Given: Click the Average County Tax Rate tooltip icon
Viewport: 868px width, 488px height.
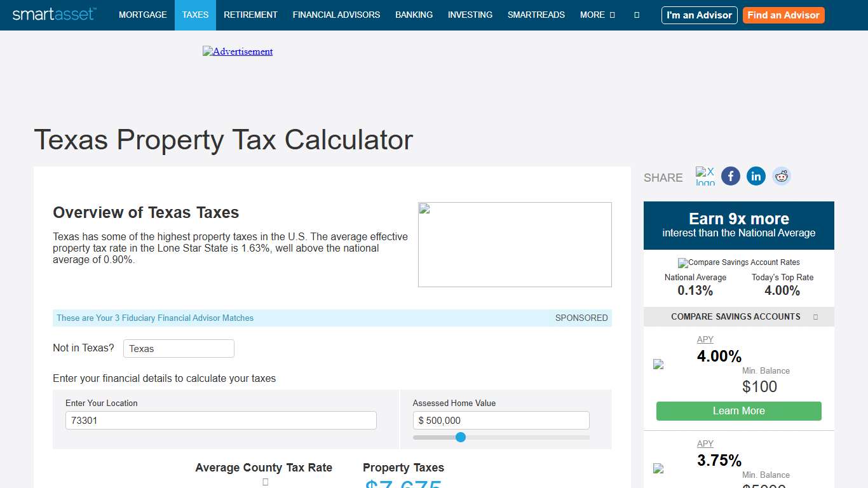Looking at the screenshot, I should 264,482.
